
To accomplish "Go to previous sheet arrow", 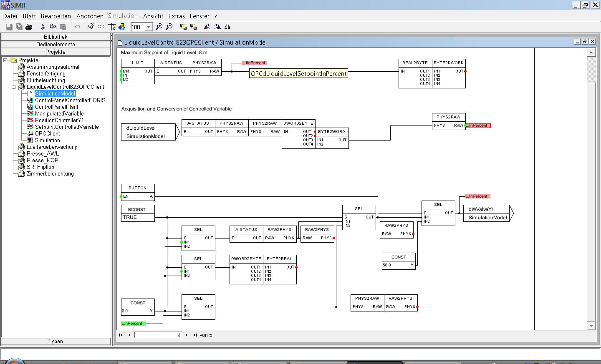I will tap(129, 335).
